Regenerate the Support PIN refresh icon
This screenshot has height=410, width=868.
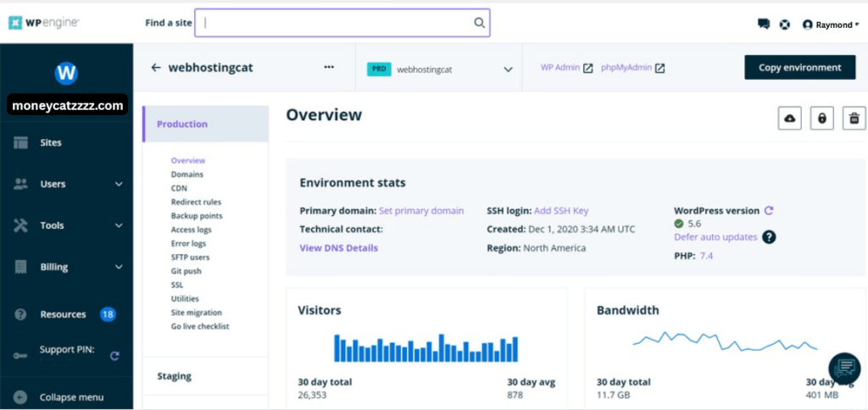pyautogui.click(x=114, y=356)
